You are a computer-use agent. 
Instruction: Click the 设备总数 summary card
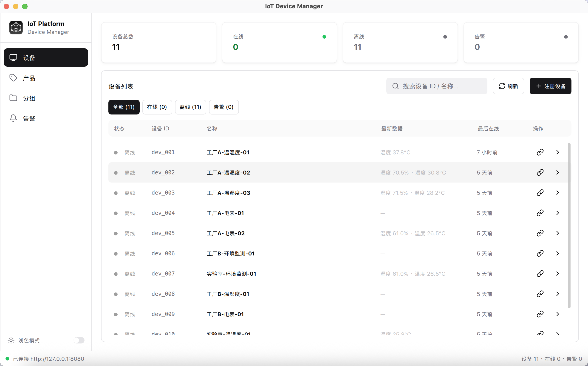click(159, 43)
